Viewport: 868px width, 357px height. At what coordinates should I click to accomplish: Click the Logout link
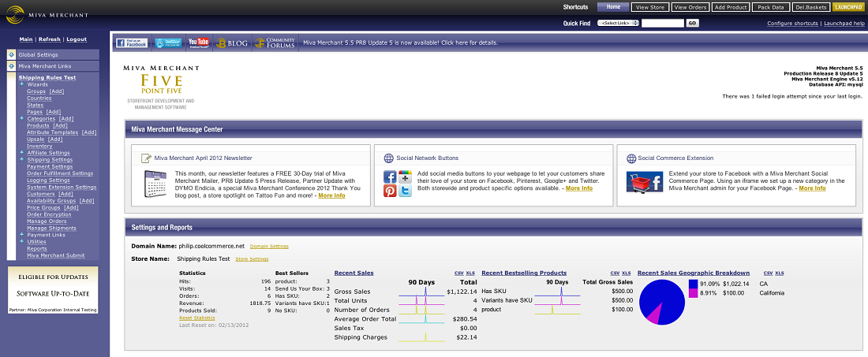77,39
